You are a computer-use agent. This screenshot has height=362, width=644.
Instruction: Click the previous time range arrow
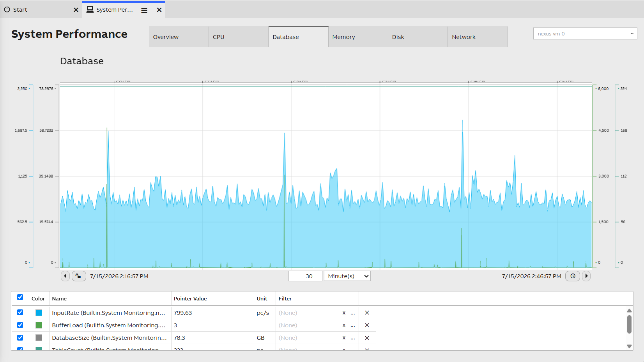[65, 276]
